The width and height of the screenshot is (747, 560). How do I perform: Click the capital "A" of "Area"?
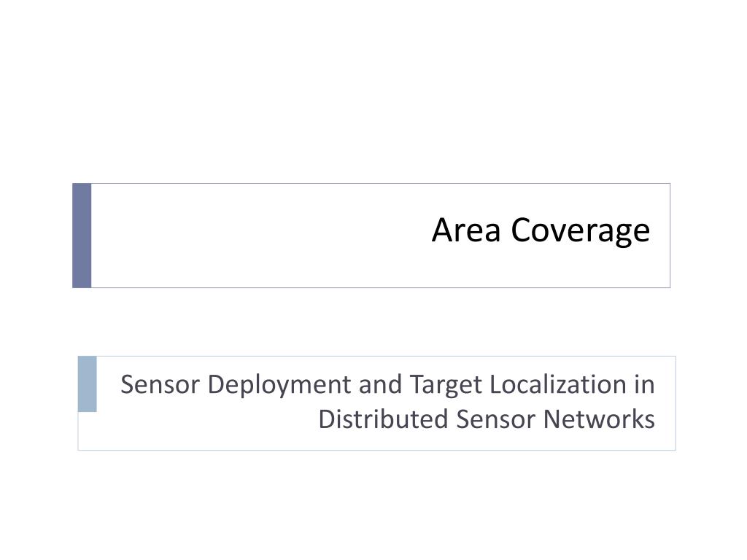[442, 230]
